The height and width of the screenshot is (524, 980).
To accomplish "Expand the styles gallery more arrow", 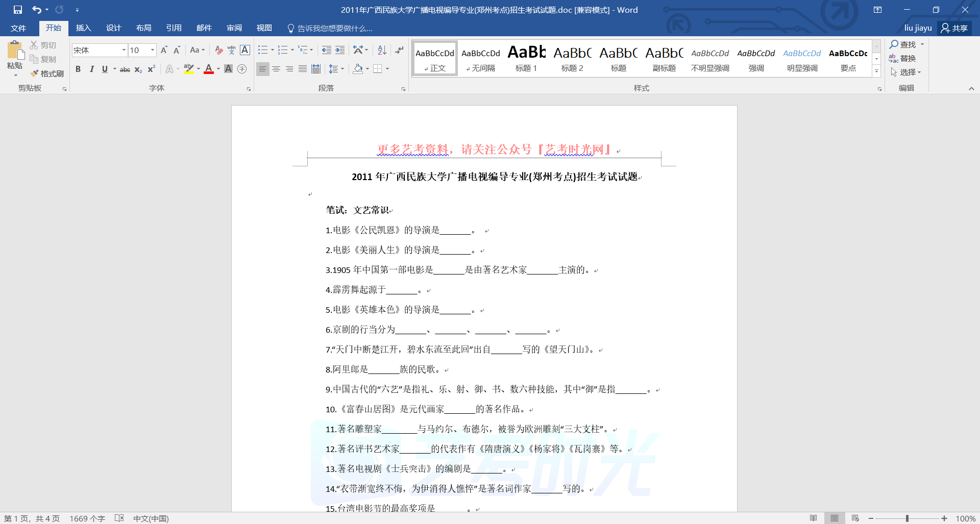I will tap(876, 71).
